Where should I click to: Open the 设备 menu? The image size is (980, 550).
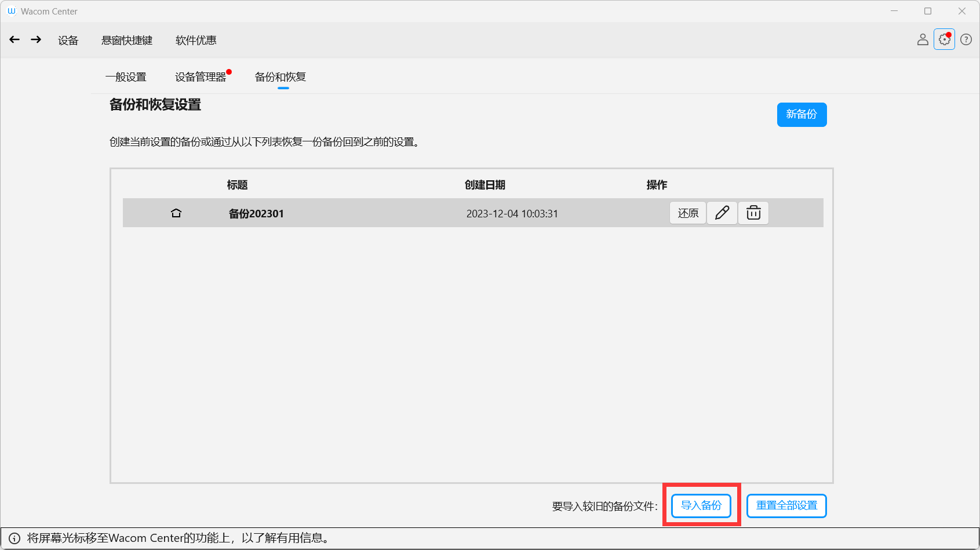pos(68,40)
